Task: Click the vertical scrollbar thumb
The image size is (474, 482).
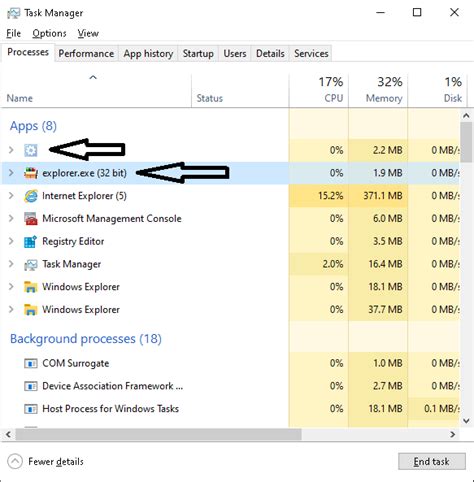Action: (466, 142)
